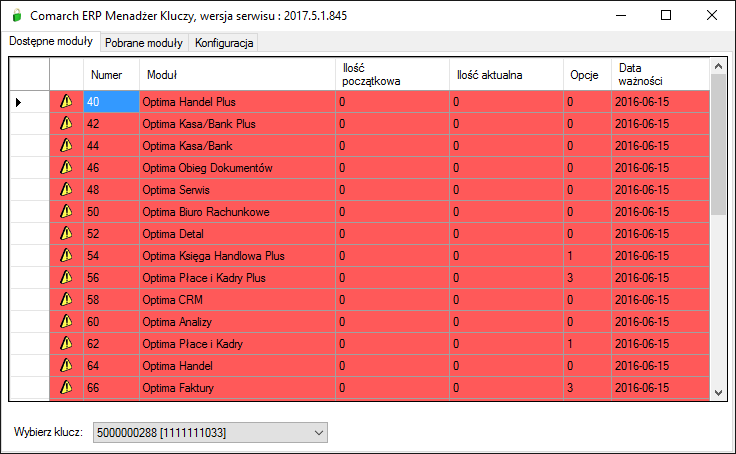This screenshot has height=454, width=736.
Task: Select the highlighted cell with number 40
Action: [x=111, y=102]
